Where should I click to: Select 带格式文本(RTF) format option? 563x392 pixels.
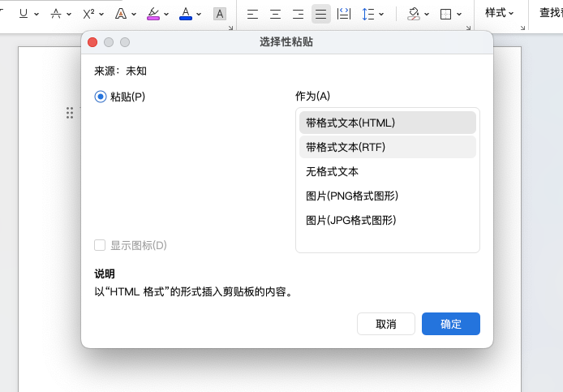[x=388, y=147]
